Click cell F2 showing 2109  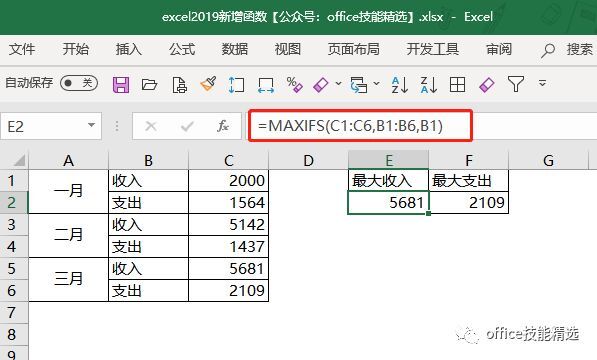click(469, 202)
